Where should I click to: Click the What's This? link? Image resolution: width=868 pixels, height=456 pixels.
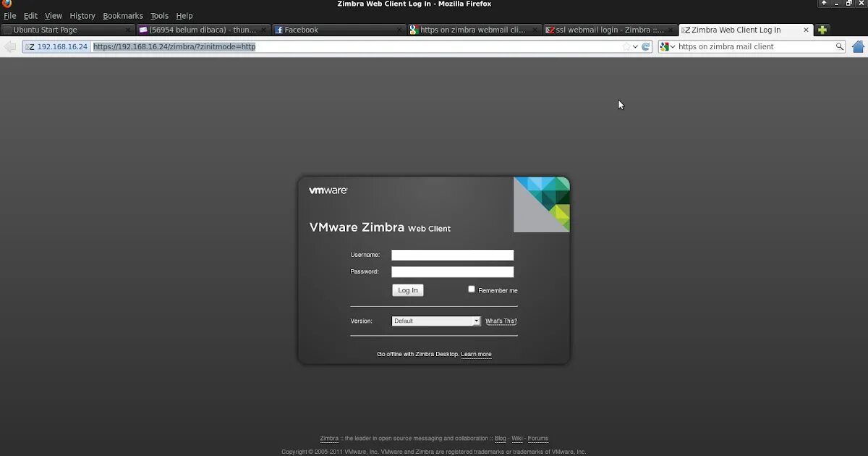tap(501, 321)
